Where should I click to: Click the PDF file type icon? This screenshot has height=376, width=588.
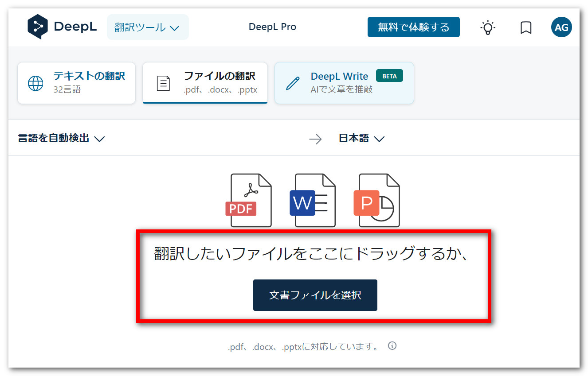tap(248, 200)
